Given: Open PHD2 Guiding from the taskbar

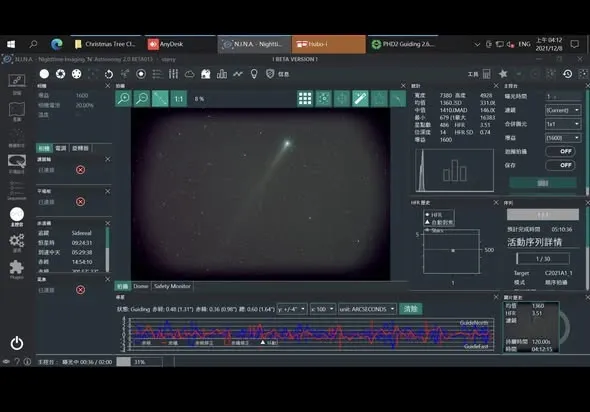Looking at the screenshot, I should tap(403, 44).
